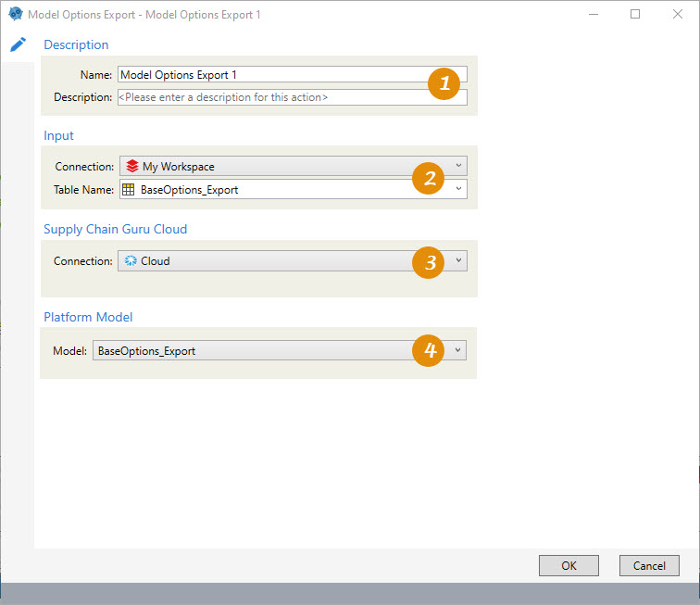Click the BaseOptions_Export table name combo box
This screenshot has height=605, width=700.
(x=294, y=189)
